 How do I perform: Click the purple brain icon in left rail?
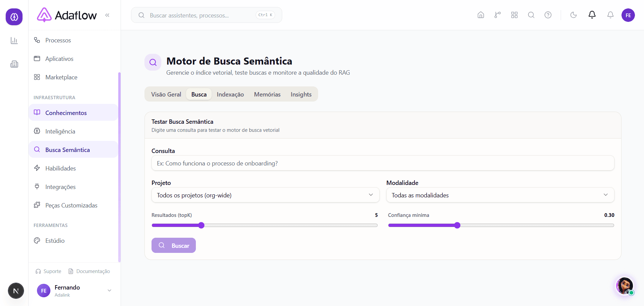pyautogui.click(x=14, y=17)
